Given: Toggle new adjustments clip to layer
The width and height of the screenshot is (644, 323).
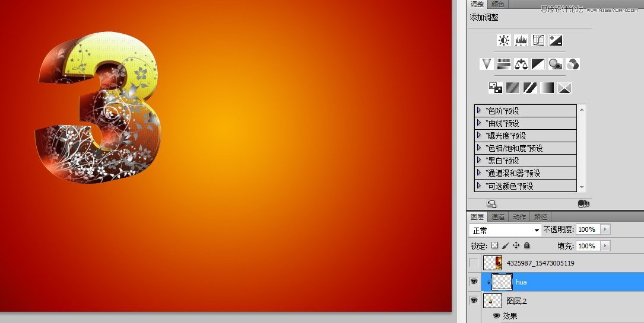Looking at the screenshot, I should 583,204.
